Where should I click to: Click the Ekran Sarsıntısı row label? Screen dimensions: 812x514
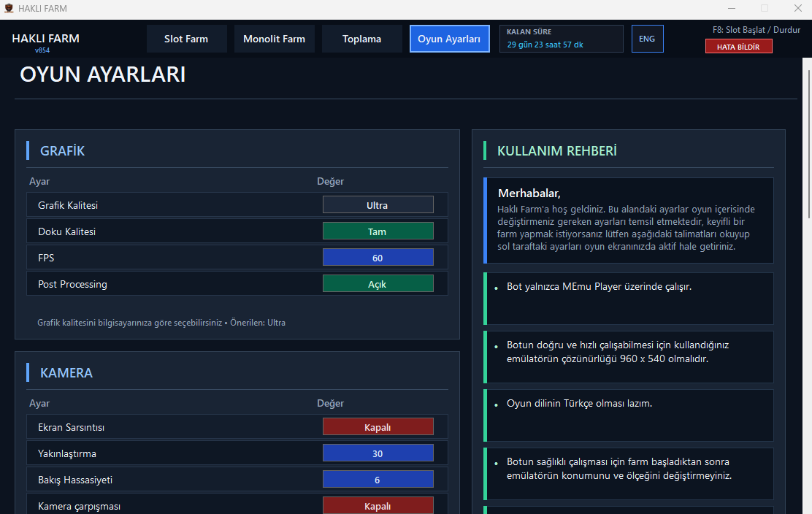71,428
